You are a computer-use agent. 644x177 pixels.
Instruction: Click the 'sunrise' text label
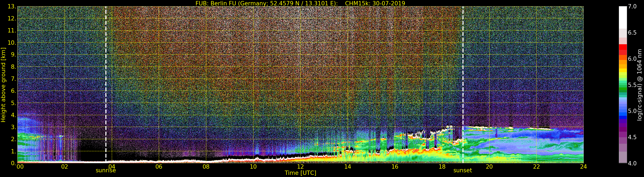[x=106, y=171]
